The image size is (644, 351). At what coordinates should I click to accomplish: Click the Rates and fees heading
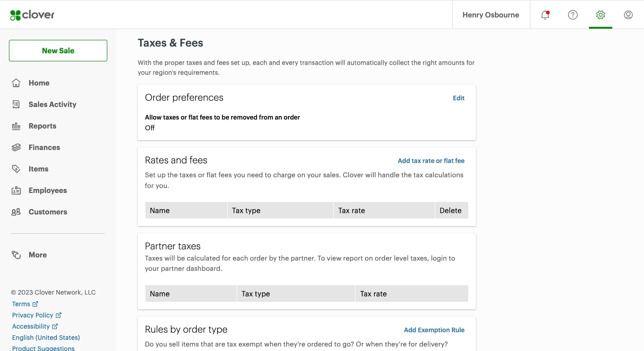tap(176, 160)
